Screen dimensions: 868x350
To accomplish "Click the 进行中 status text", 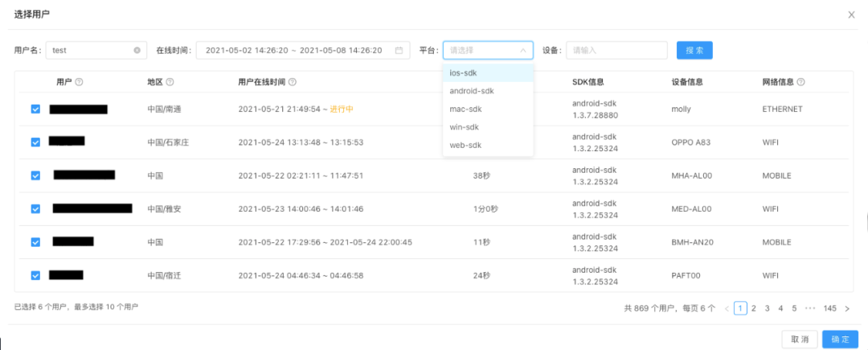I will 342,109.
